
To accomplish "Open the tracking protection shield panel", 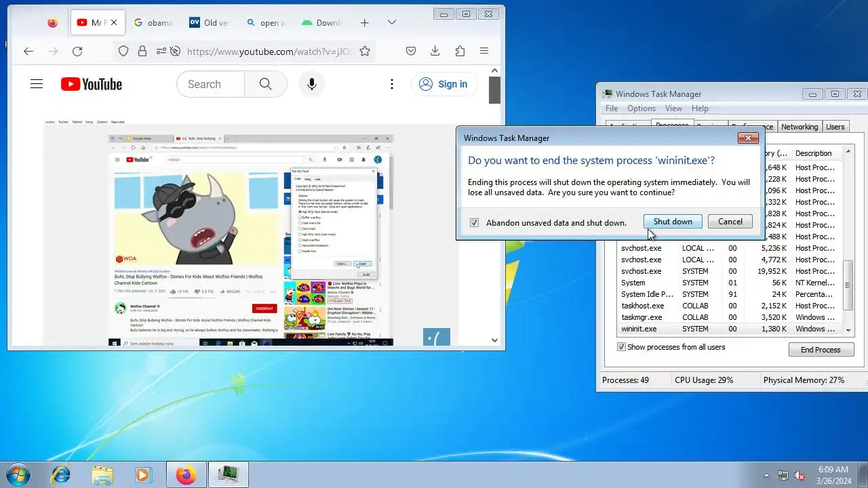I will (123, 51).
